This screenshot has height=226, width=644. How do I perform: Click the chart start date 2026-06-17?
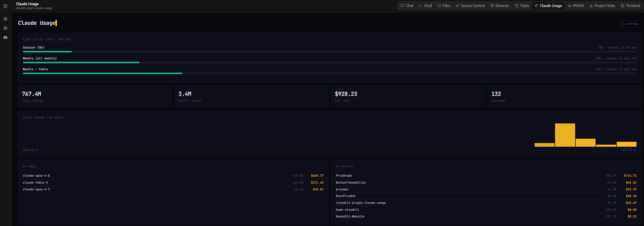pyautogui.click(x=30, y=150)
